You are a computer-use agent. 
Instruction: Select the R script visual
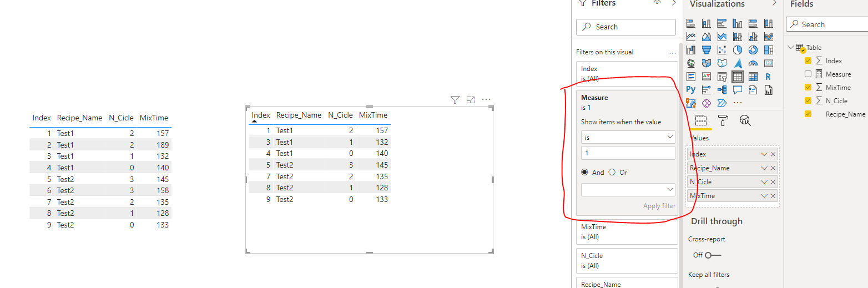coord(769,77)
